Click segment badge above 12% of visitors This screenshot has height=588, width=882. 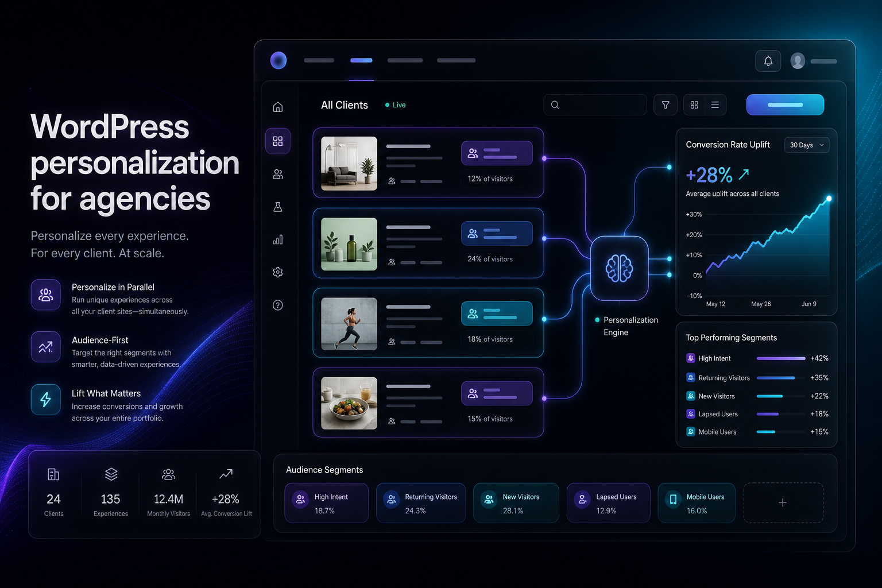click(497, 153)
